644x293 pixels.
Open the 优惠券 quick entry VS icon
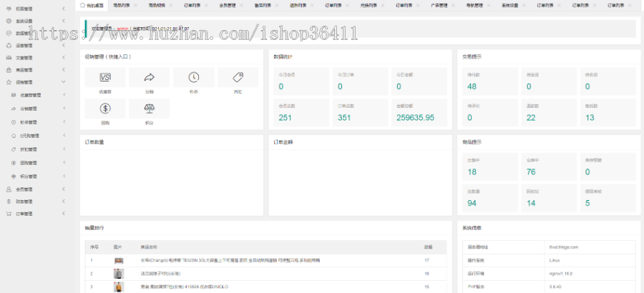coord(106,77)
